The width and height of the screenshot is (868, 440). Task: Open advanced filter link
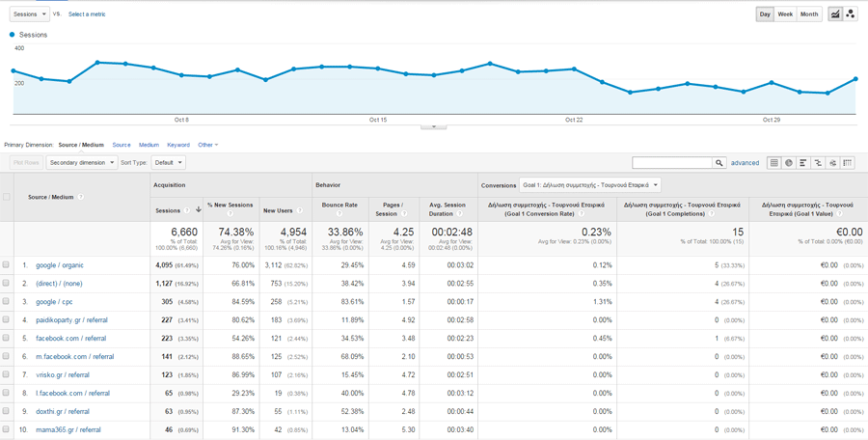pos(745,163)
